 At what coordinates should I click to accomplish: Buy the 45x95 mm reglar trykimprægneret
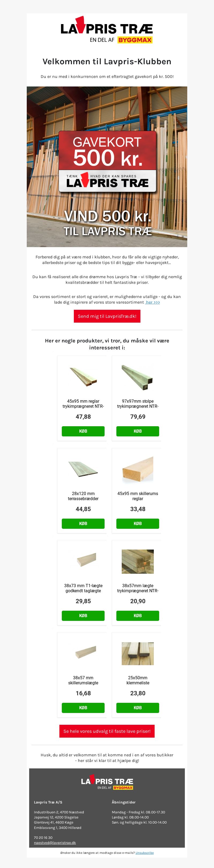83,431
